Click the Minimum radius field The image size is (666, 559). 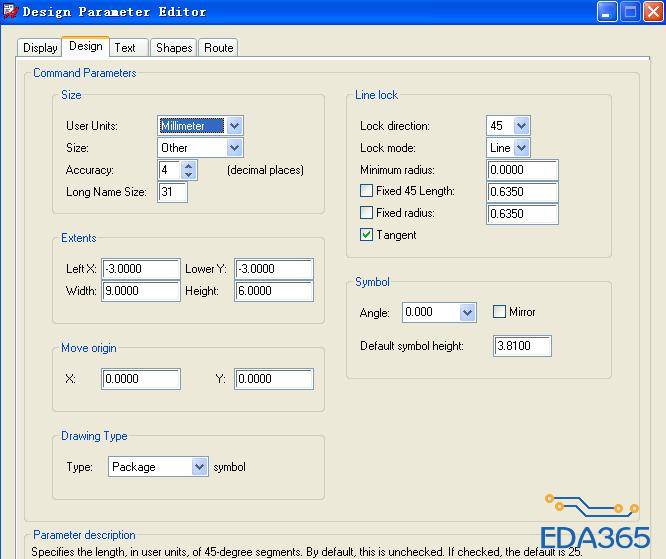coord(522,170)
